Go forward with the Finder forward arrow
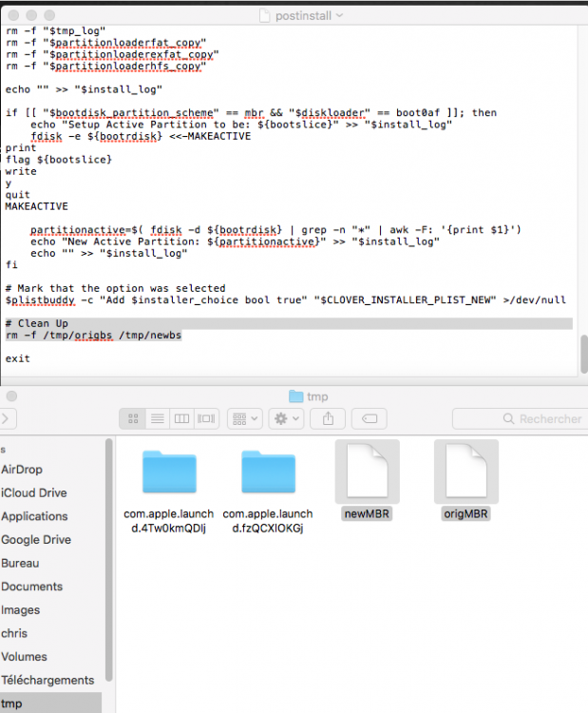This screenshot has width=588, height=713. tap(6, 418)
